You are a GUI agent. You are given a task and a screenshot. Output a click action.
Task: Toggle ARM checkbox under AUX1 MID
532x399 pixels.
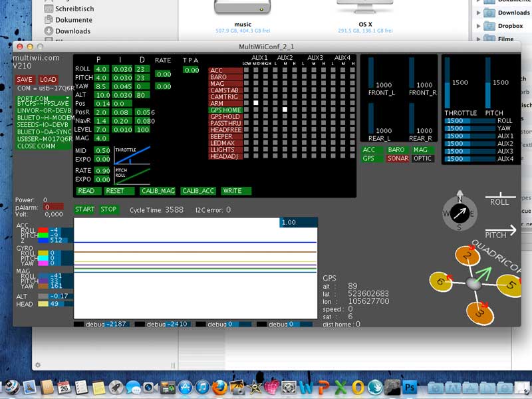(255, 102)
